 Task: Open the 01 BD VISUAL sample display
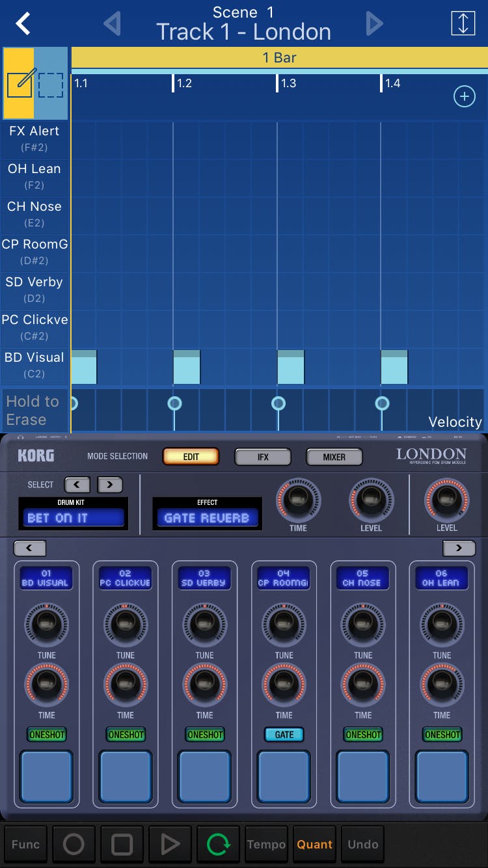[46, 578]
